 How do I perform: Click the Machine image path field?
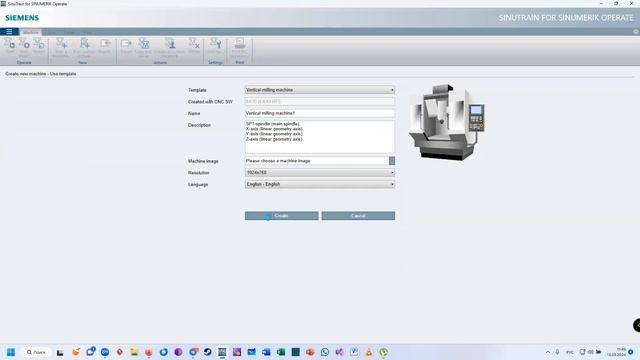[317, 161]
